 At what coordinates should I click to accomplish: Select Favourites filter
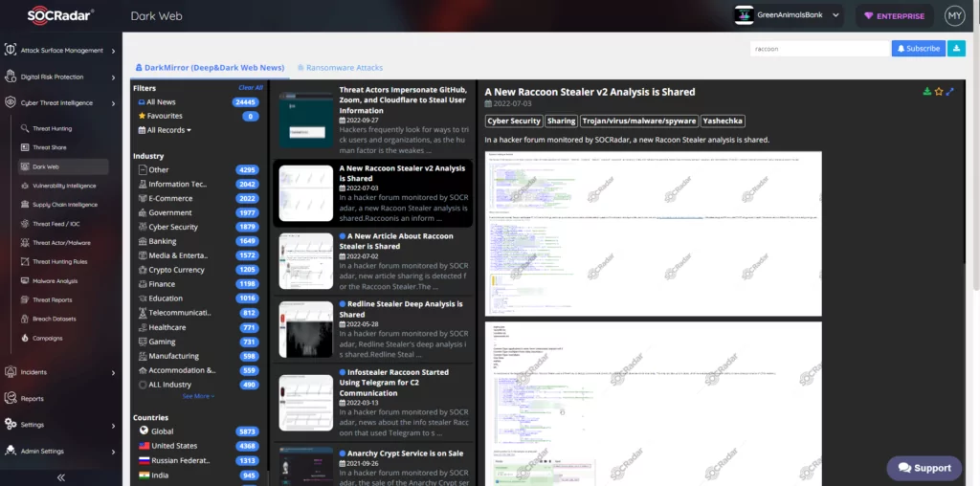(161, 116)
